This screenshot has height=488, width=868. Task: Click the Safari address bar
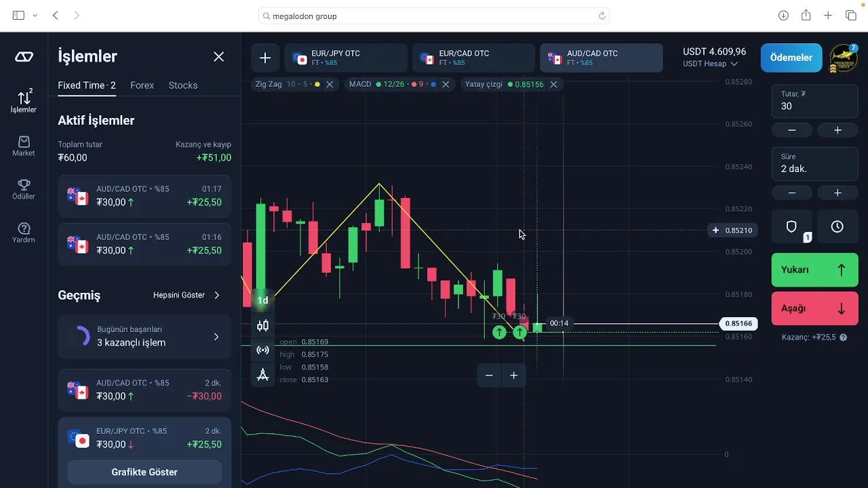[x=434, y=16]
